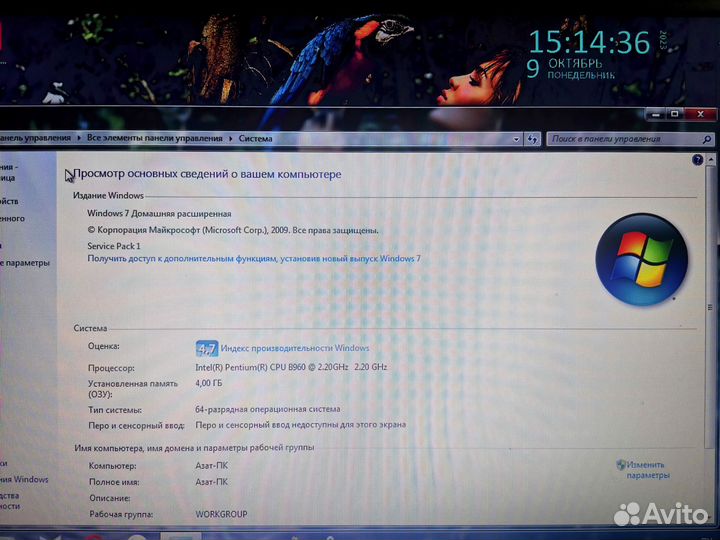Click the shield icon next to Изменить параметры
Screen dimensions: 720x540
[x=621, y=465]
